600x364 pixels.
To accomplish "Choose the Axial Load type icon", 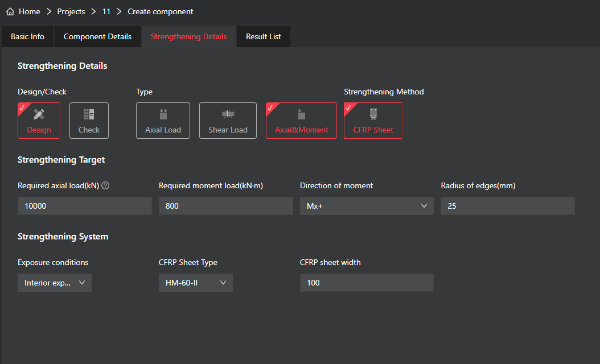I will pos(163,114).
